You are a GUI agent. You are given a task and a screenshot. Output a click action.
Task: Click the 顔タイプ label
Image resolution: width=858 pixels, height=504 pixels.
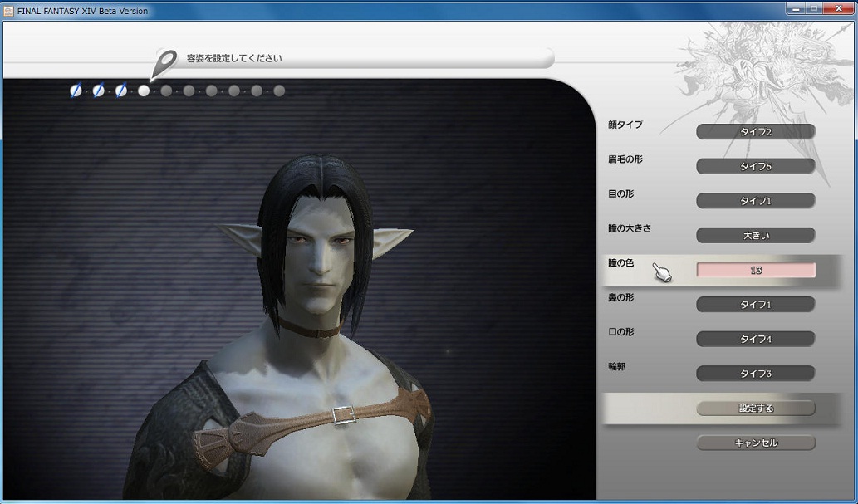pos(625,125)
